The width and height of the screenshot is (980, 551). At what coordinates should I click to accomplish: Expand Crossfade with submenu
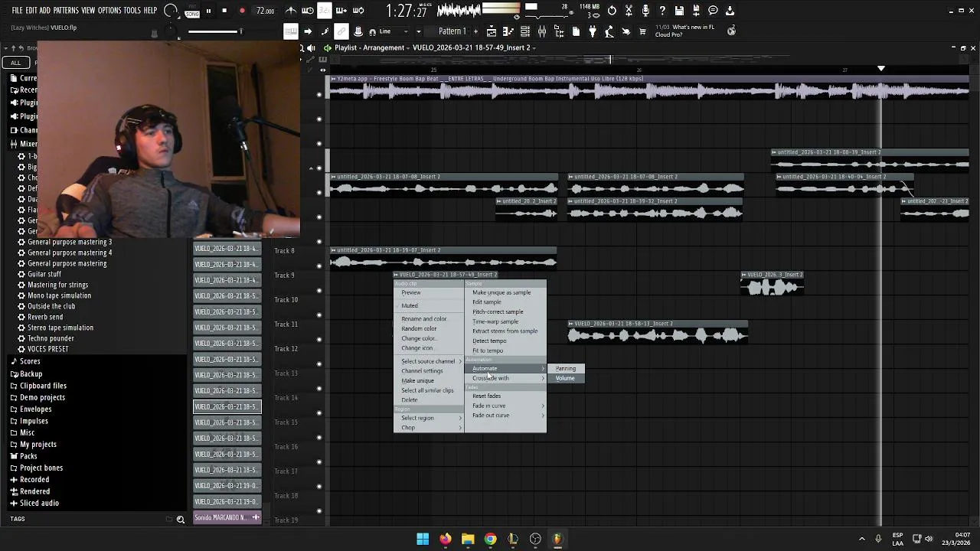(507, 378)
